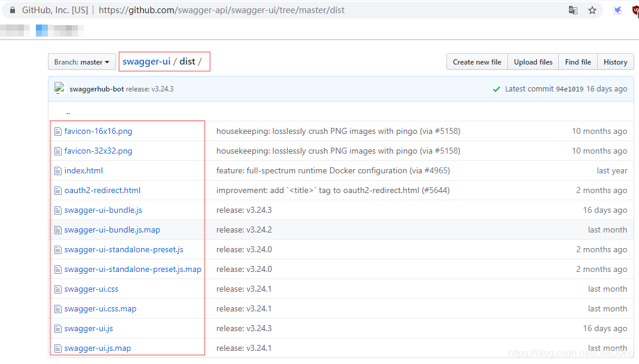
Task: Open swagger-ui breadcrumb link
Action: coord(147,62)
